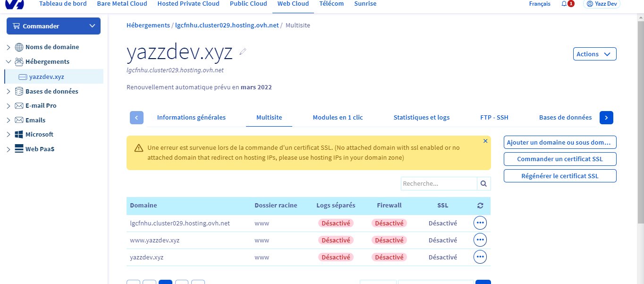
Task: Open actions menu for www.yazzdev.xyz row
Action: (x=480, y=240)
